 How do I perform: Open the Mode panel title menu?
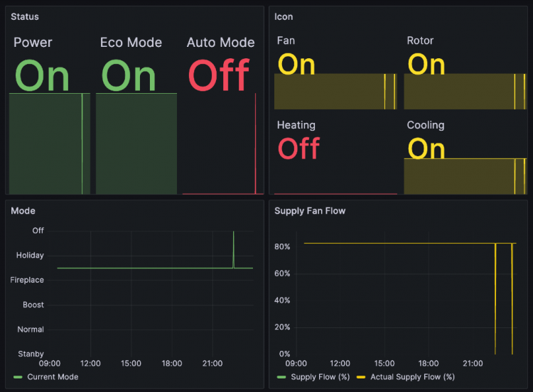click(23, 211)
